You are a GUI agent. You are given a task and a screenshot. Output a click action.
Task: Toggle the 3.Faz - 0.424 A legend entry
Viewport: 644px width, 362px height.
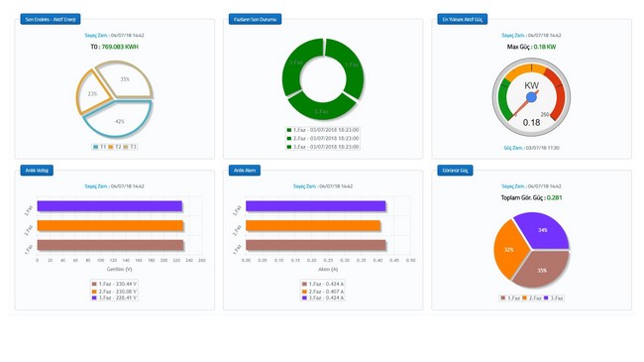(323, 298)
